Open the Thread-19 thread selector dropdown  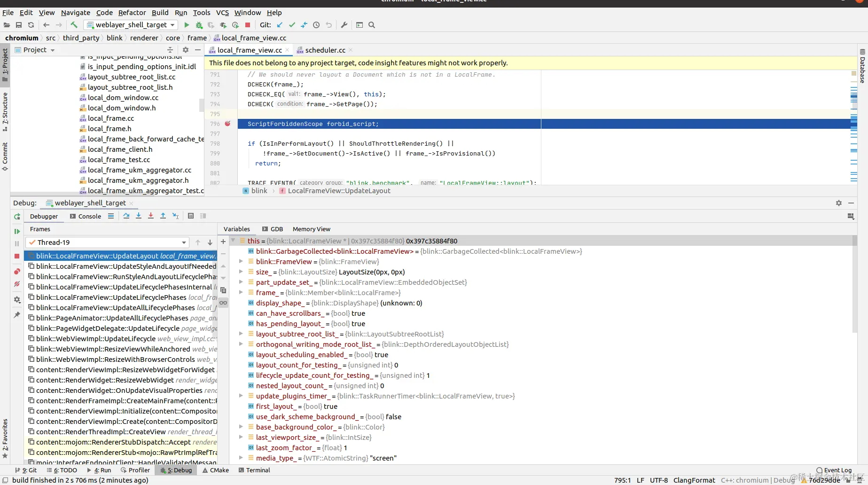point(108,242)
